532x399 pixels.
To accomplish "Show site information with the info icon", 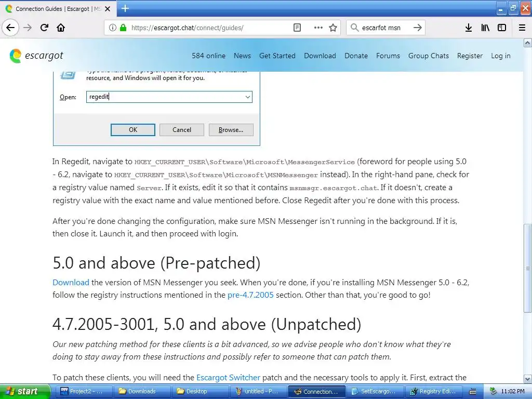I will [x=112, y=28].
